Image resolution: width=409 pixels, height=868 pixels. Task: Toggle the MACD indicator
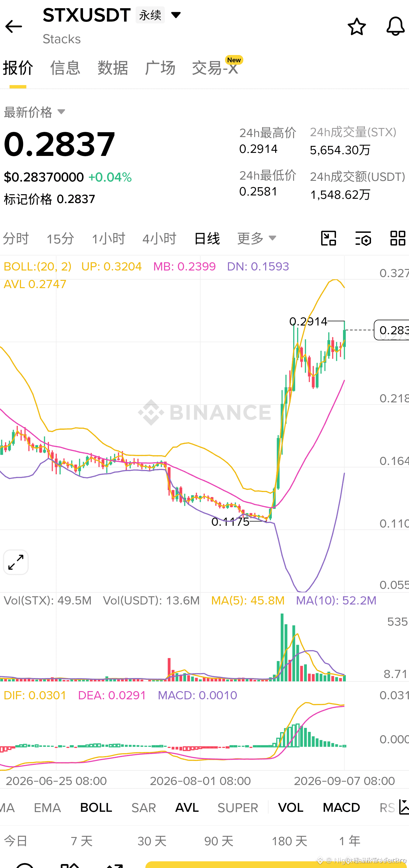[x=341, y=808]
